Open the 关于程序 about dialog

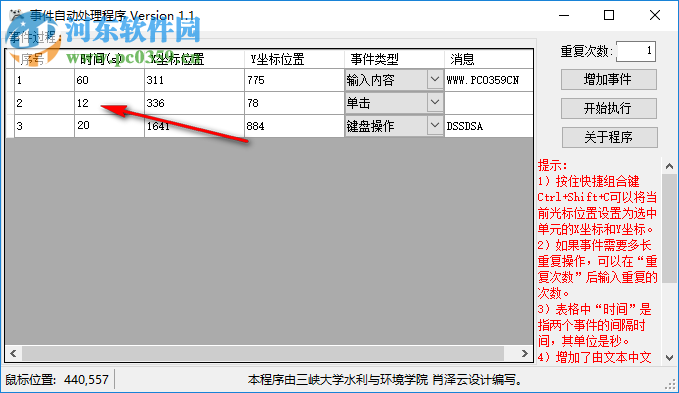(x=609, y=137)
